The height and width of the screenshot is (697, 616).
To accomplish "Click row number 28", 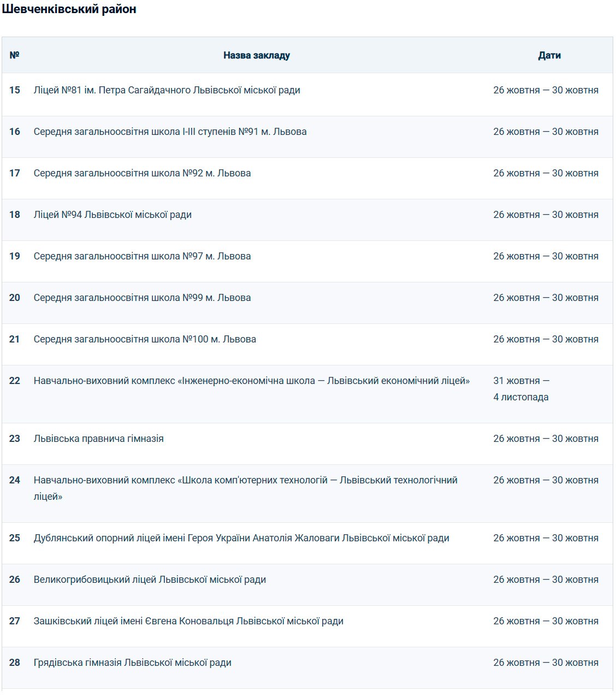I will [15, 663].
